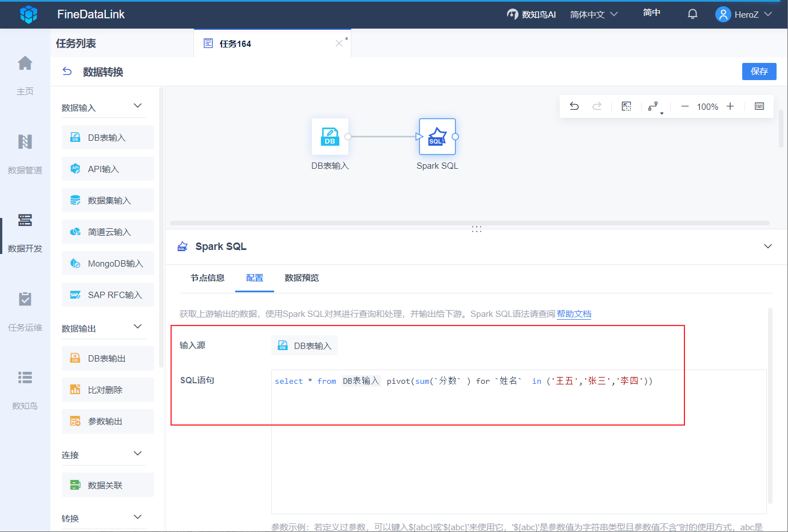Pick MongoDB输入 from the operator list
788x532 pixels.
108,263
